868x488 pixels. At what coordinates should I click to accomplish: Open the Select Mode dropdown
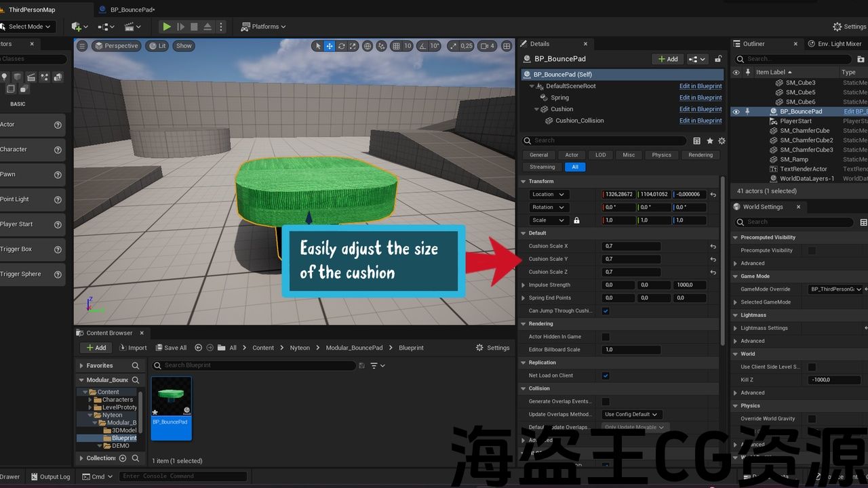tap(28, 26)
